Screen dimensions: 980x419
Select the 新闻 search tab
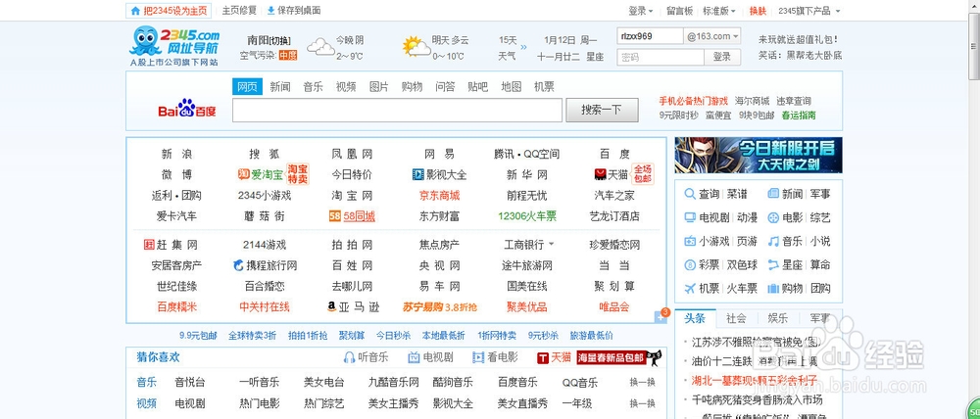tap(280, 87)
